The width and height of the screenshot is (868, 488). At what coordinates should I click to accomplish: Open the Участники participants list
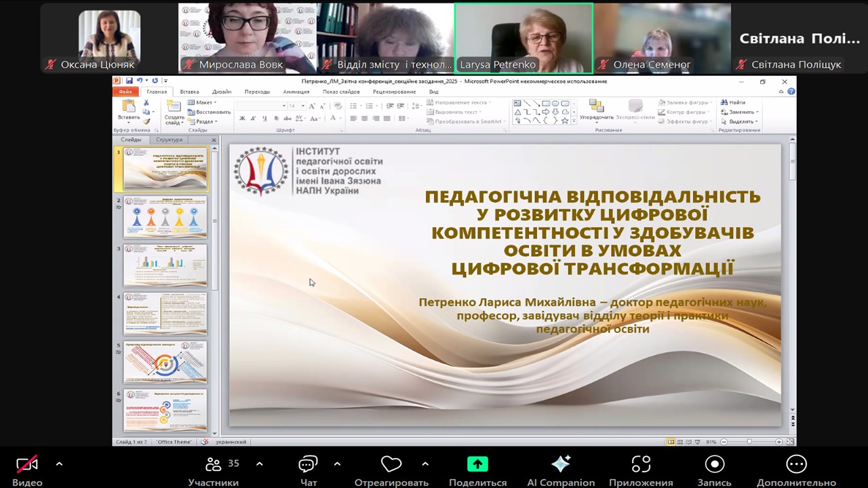click(214, 465)
